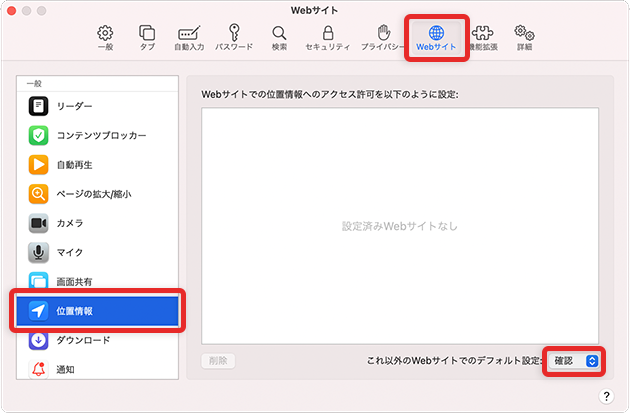This screenshot has width=630, height=413.
Task: Close the Webサイト preferences window
Action: (12, 11)
